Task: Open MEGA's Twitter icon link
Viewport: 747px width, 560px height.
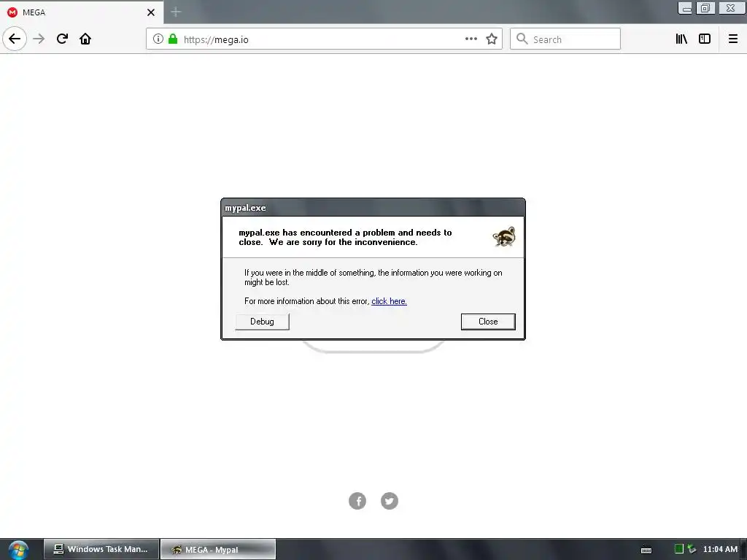Action: [390, 501]
